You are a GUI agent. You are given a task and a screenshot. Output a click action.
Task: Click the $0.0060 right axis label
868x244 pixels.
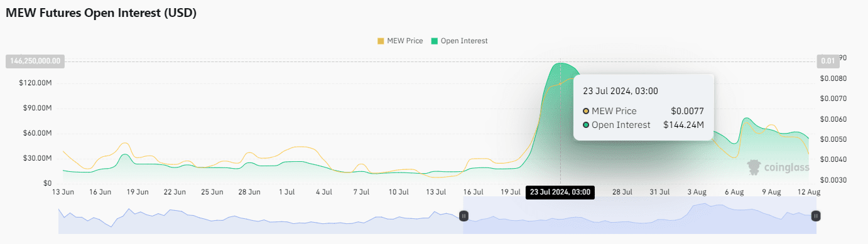(833, 119)
